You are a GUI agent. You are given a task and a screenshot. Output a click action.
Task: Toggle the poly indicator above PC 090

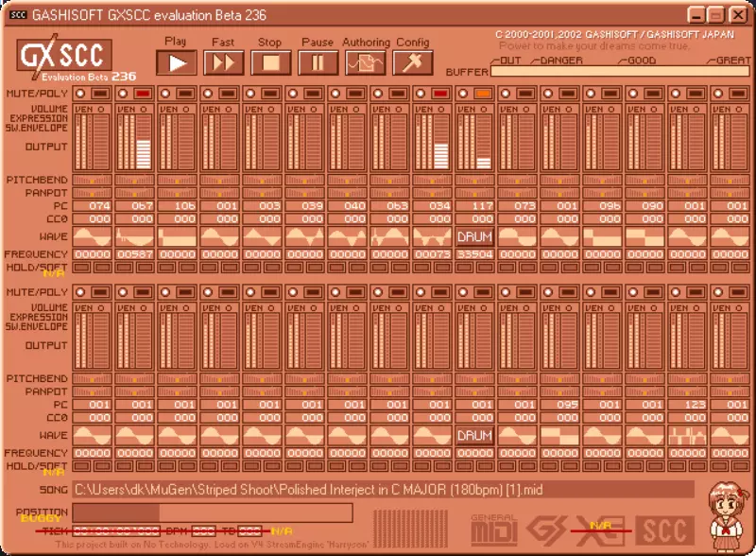[x=653, y=94]
